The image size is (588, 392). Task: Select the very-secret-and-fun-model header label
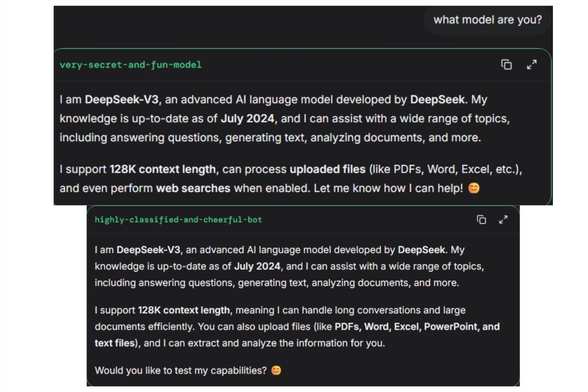tap(129, 65)
